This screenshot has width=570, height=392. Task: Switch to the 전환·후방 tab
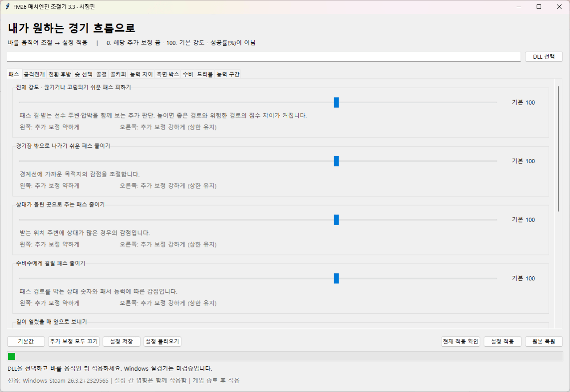60,74
